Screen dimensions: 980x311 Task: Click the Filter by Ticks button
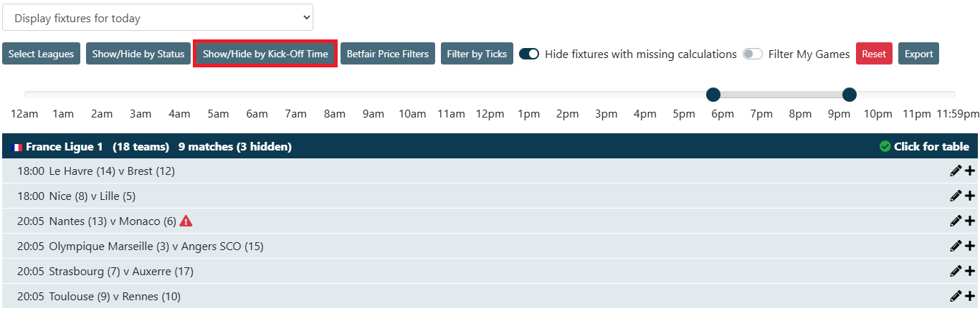tap(477, 54)
